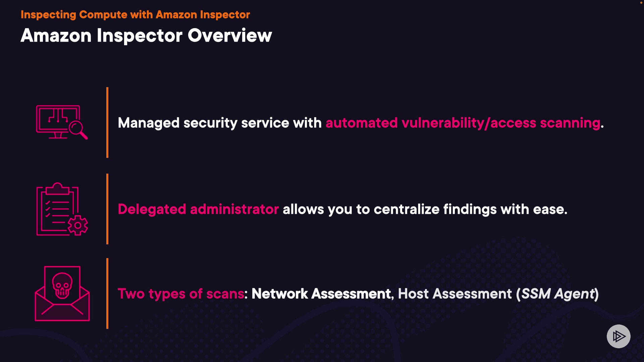Viewport: 644px width, 362px height.
Task: Select the pink 'Delegated administrator' text
Action: coord(198,209)
